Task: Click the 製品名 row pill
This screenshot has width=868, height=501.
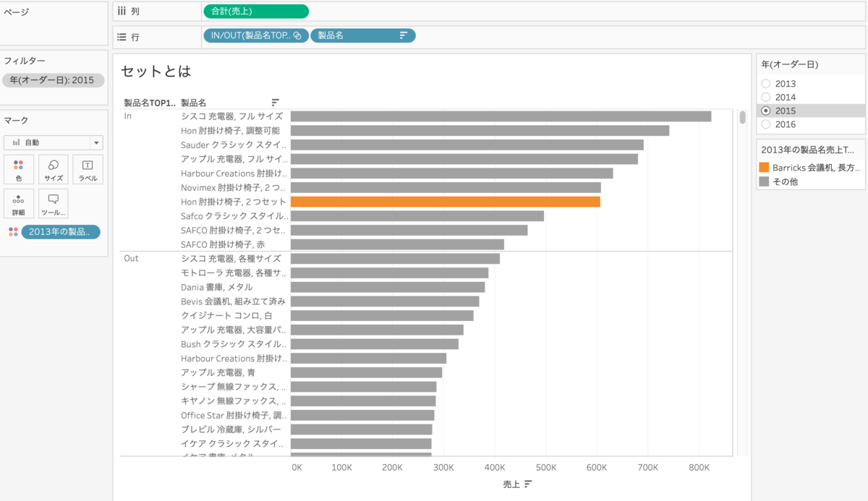Action: coord(363,35)
